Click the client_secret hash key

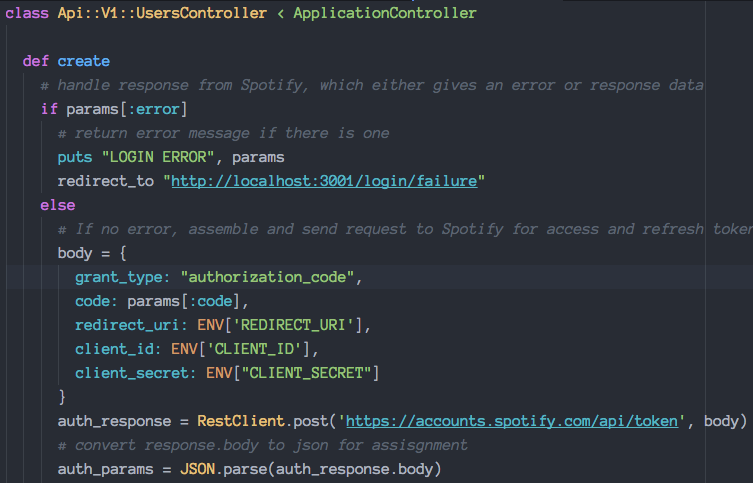[x=135, y=374]
